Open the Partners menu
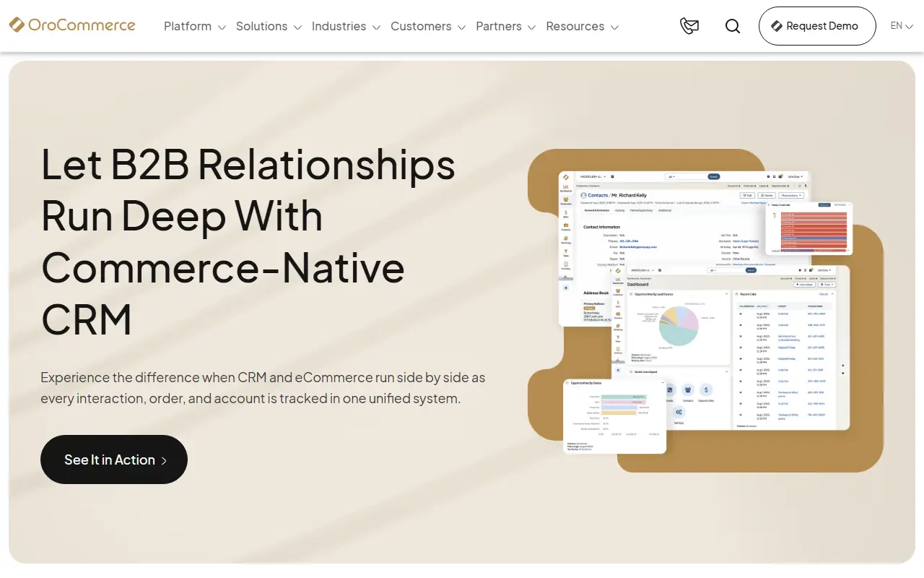Screen dimensions: 924x578 click(x=499, y=26)
